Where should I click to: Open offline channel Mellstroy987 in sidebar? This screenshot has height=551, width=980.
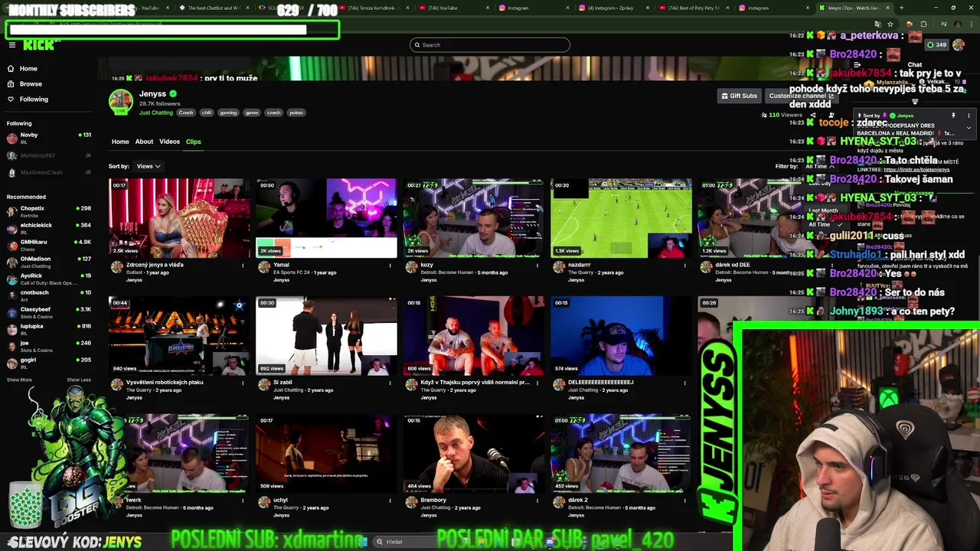pos(48,155)
